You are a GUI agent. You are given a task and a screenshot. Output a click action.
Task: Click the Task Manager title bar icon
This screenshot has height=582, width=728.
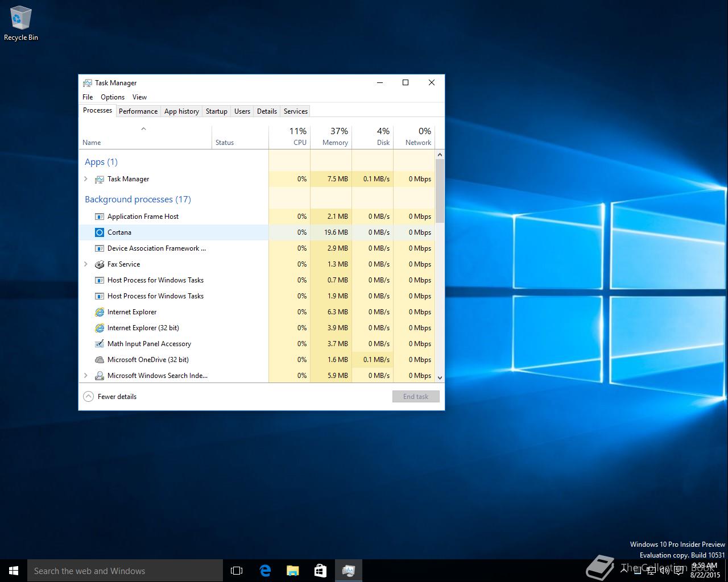[88, 83]
